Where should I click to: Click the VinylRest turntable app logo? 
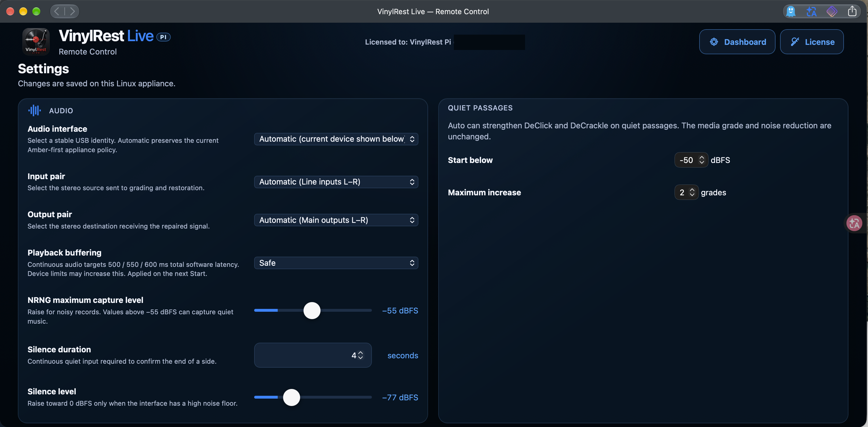[36, 41]
